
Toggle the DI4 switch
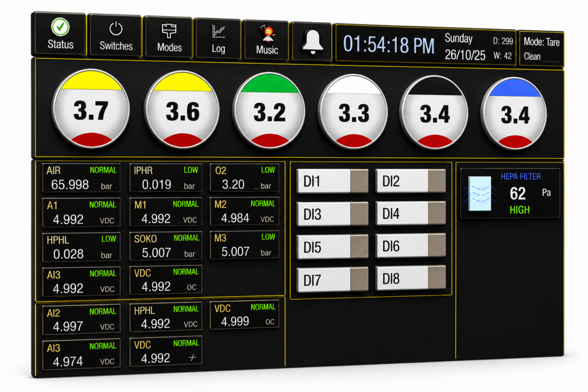[x=410, y=214]
